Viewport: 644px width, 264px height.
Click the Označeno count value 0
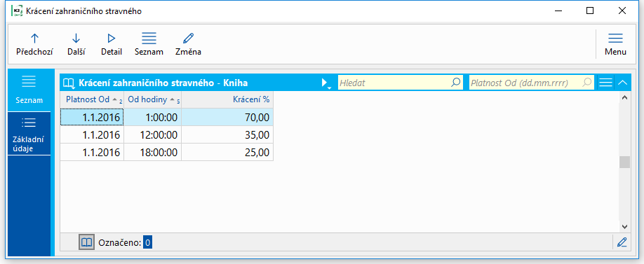coord(147,243)
